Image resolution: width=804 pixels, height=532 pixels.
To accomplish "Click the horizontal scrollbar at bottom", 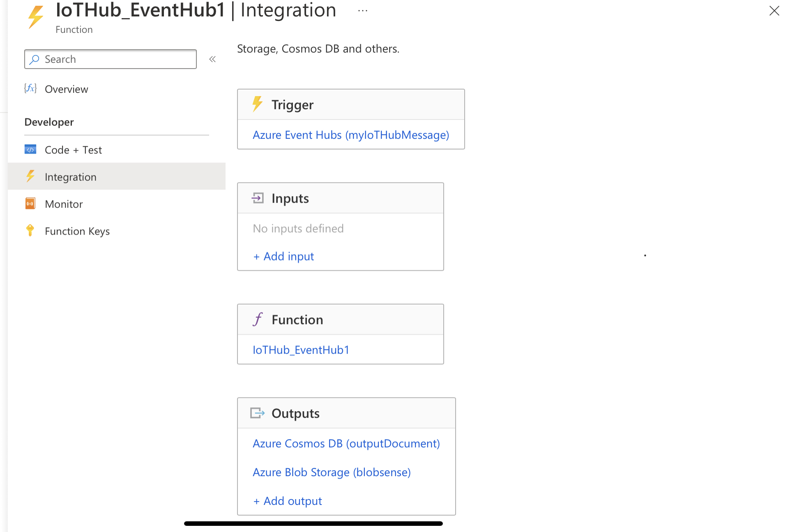I will [x=313, y=523].
